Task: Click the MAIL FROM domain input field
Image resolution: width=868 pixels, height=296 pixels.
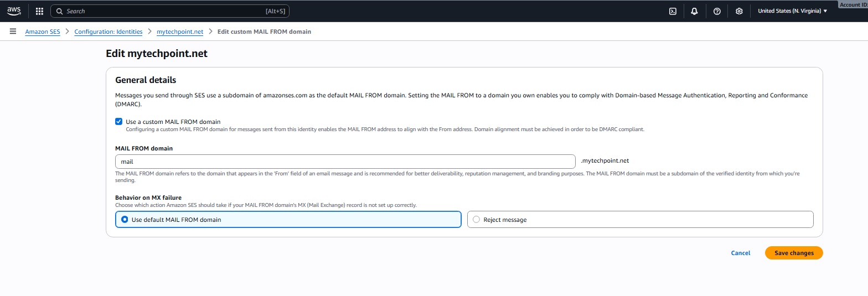Action: tap(345, 162)
